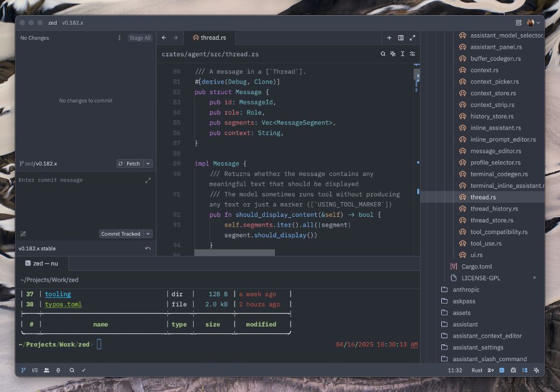Toggle the terminal panel icon

coord(502,370)
